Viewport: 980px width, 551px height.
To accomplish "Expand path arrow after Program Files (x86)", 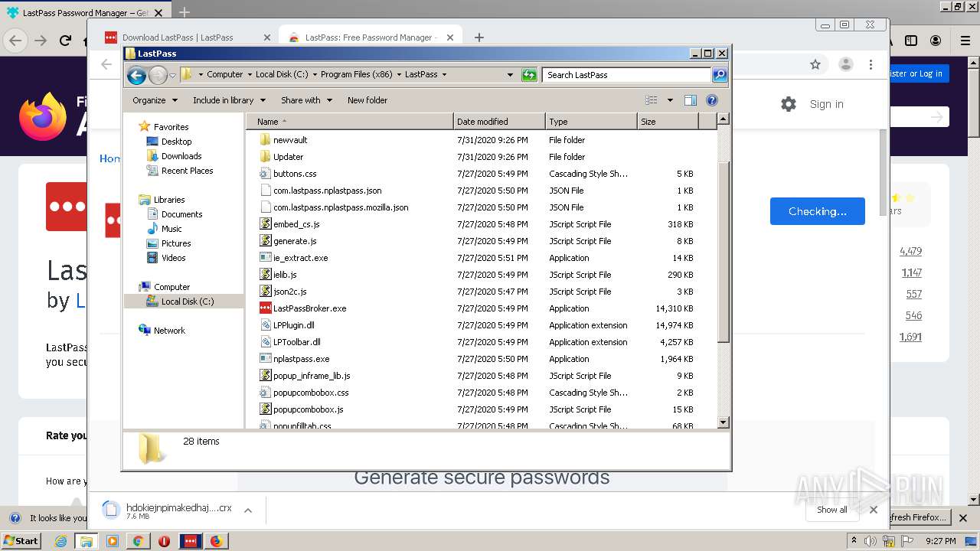I will click(x=397, y=74).
